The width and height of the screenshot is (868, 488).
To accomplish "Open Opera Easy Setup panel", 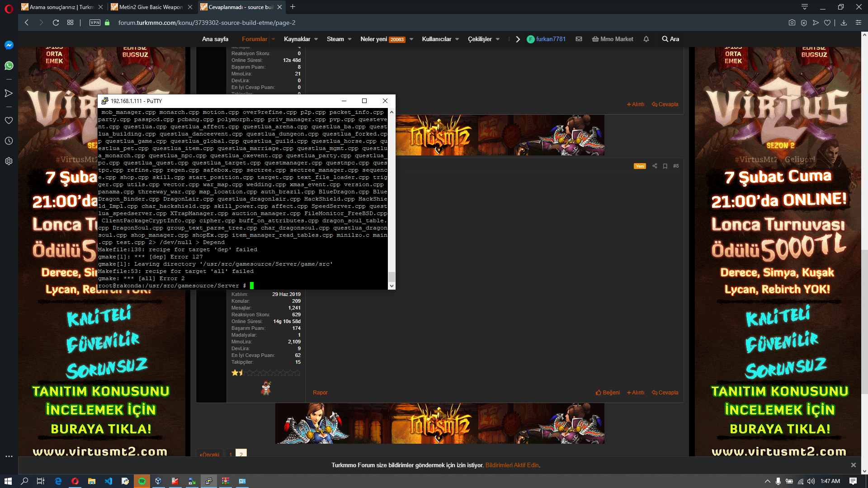I will 859,23.
